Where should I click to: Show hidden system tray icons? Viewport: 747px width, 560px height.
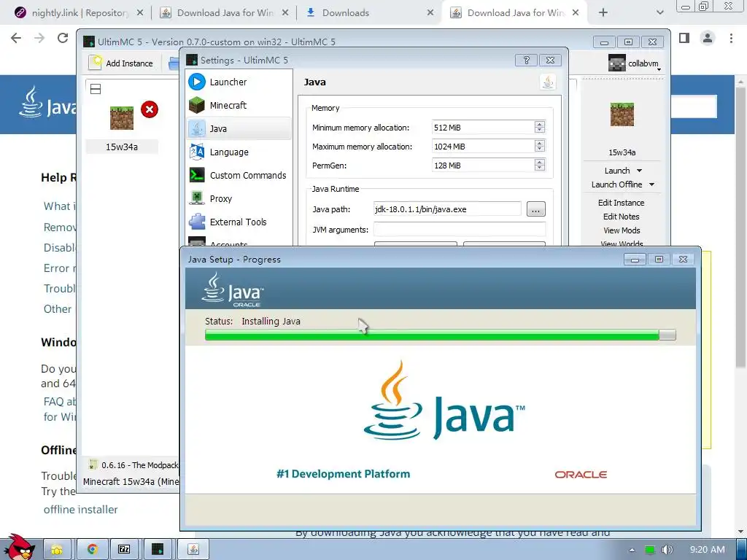coord(632,550)
